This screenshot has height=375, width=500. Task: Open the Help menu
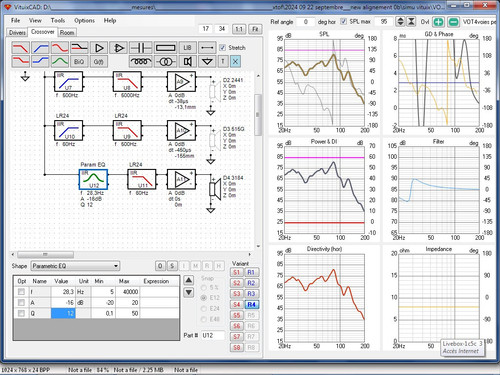click(110, 20)
